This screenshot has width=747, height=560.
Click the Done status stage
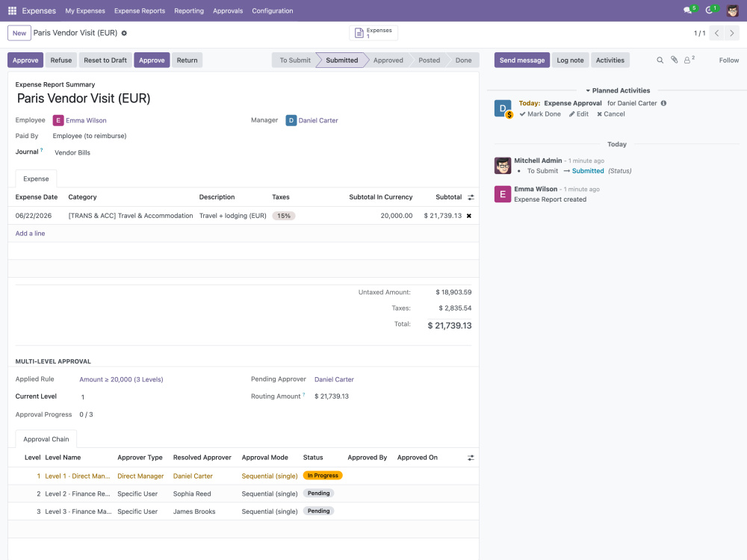pos(464,60)
